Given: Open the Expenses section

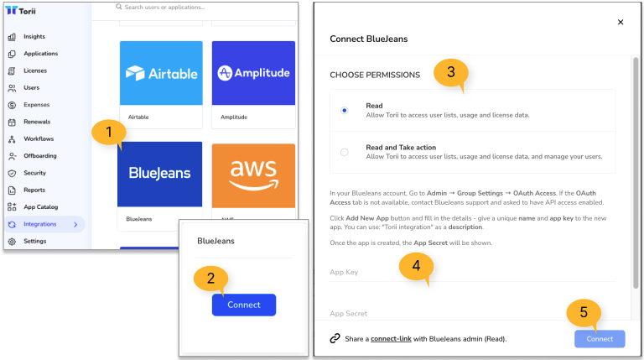Looking at the screenshot, I should click(37, 105).
